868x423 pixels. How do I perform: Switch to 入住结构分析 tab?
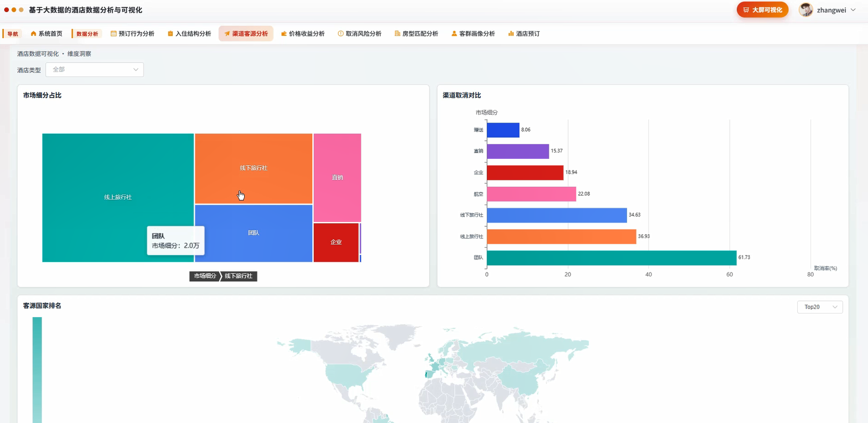pos(189,33)
